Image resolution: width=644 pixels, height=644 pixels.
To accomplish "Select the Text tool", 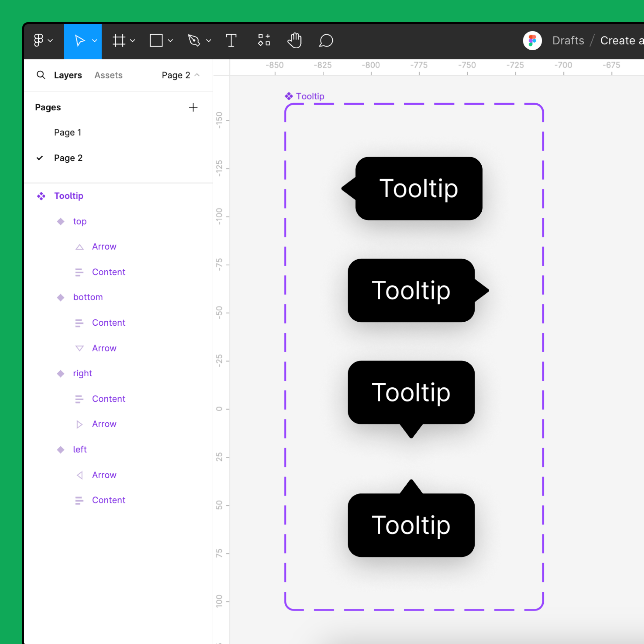I will (231, 41).
